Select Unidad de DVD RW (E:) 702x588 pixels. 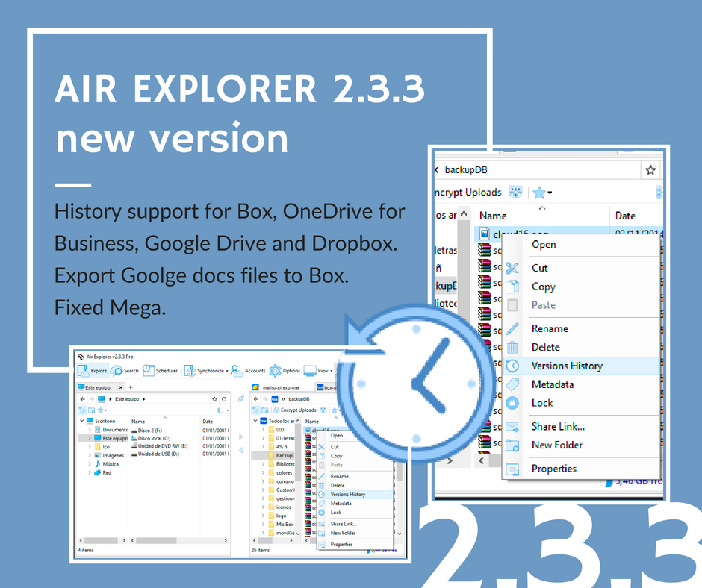coord(159,445)
